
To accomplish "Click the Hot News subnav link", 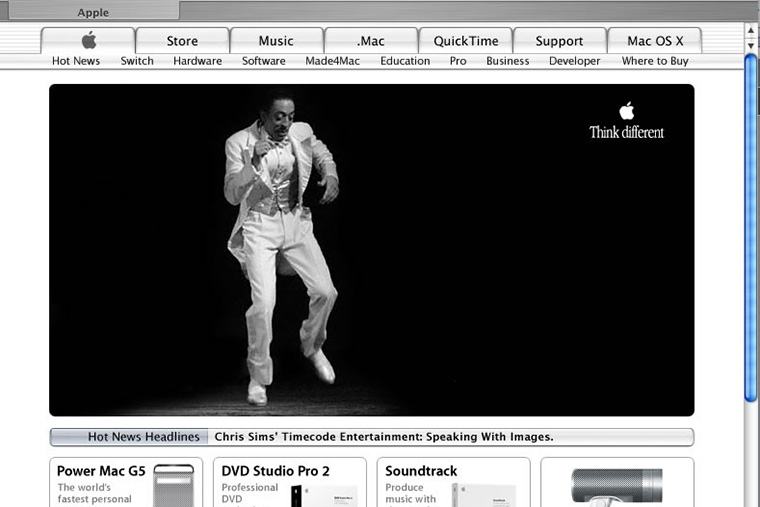I will click(76, 61).
